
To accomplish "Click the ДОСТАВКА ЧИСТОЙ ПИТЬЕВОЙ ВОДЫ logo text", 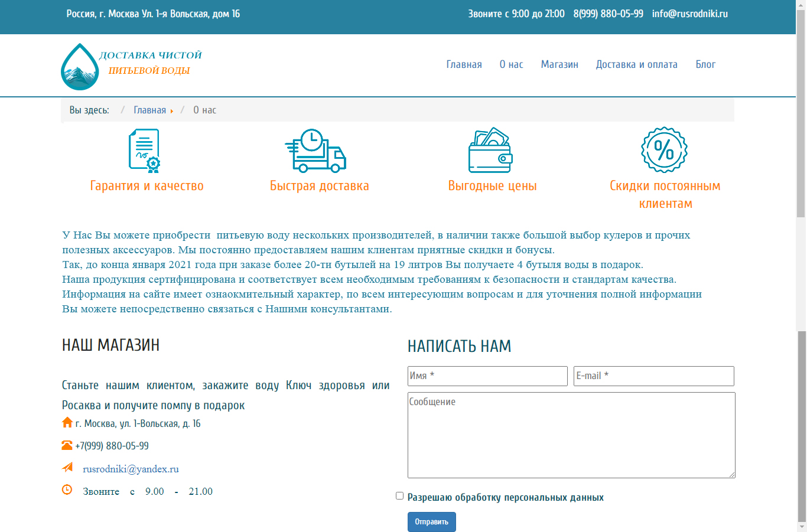I will tap(150, 63).
